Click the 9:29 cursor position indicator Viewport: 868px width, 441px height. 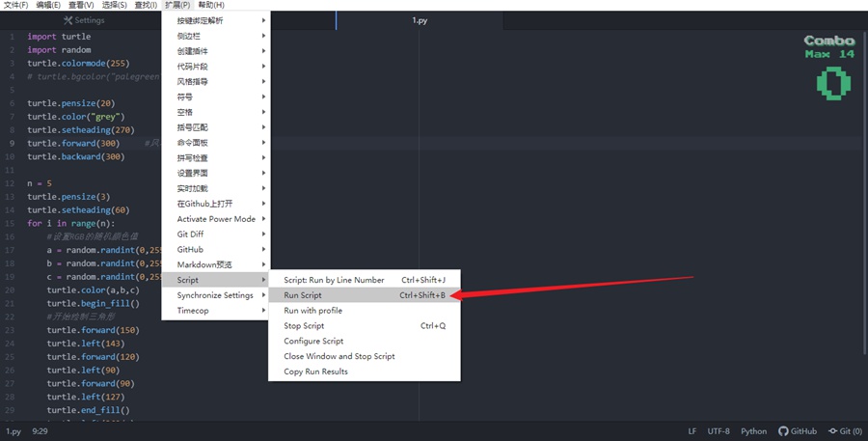pyautogui.click(x=41, y=431)
